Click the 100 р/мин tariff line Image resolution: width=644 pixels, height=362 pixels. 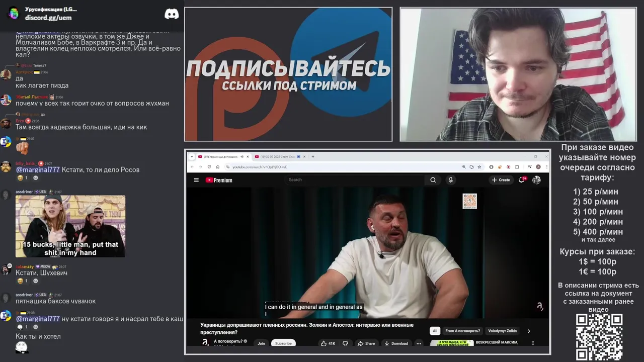click(x=598, y=212)
